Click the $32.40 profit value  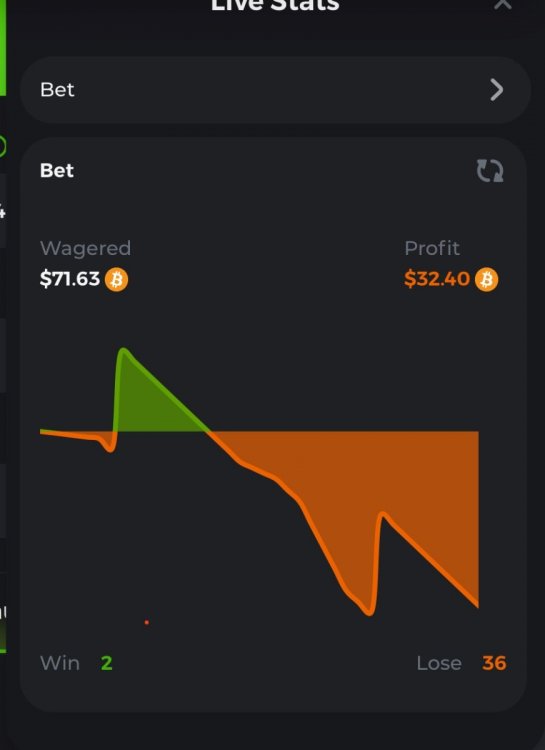pos(437,279)
